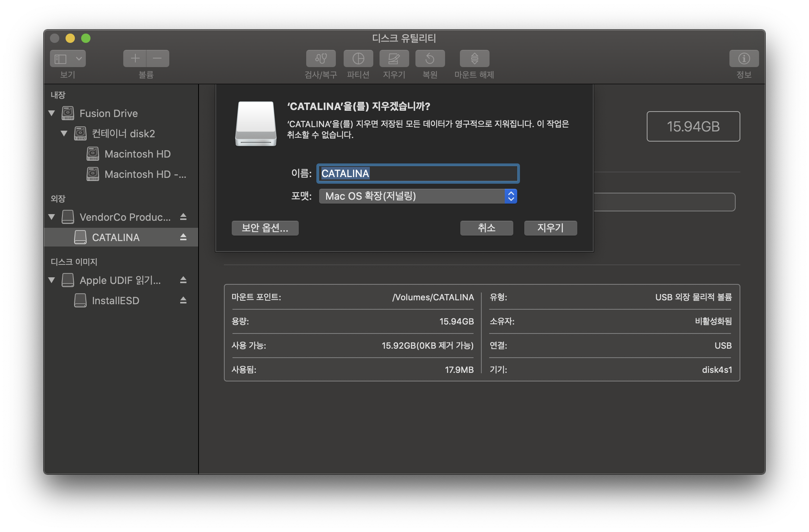Click the add volume plus button

(135, 59)
